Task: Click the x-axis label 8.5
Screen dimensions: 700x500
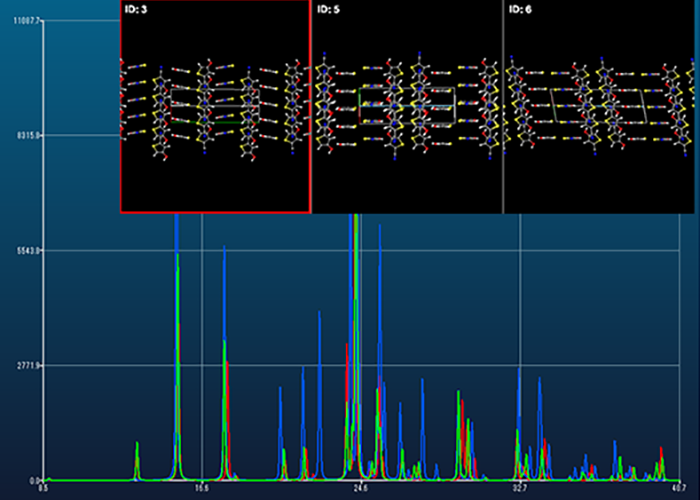Action: 43,488
